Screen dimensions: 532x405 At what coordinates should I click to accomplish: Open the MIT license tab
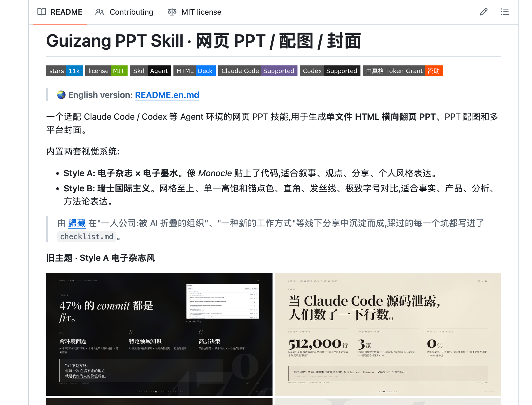click(x=194, y=12)
